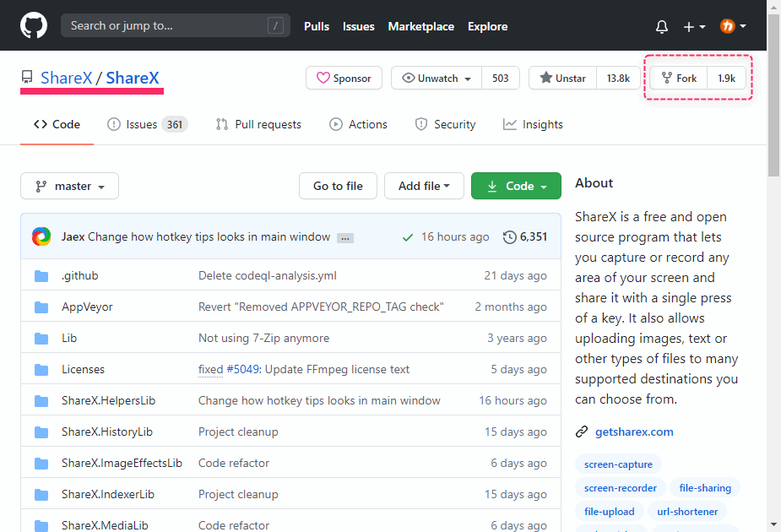The width and height of the screenshot is (781, 532).
Task: Open the notifications bell
Action: (661, 26)
